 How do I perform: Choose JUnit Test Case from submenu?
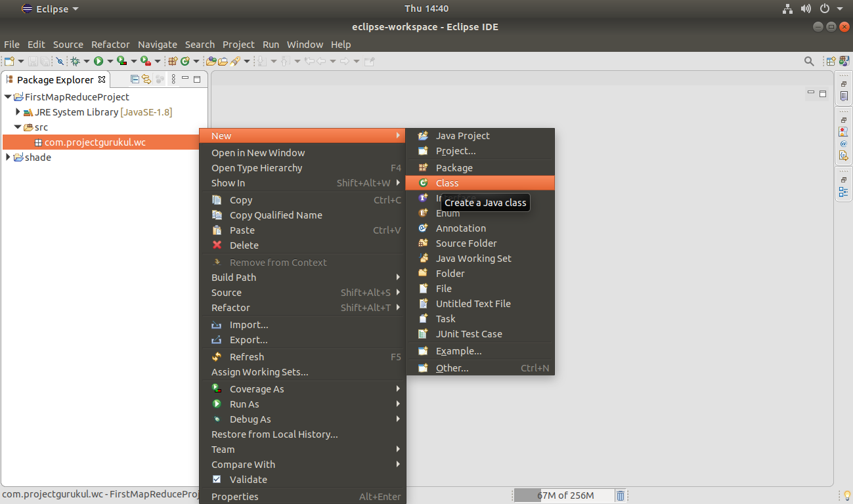[x=480, y=334]
